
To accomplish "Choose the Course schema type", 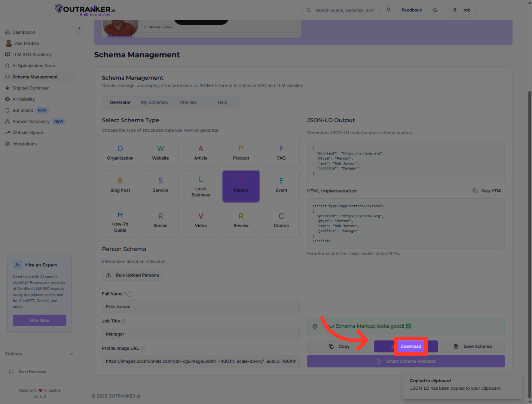I will click(x=281, y=221).
